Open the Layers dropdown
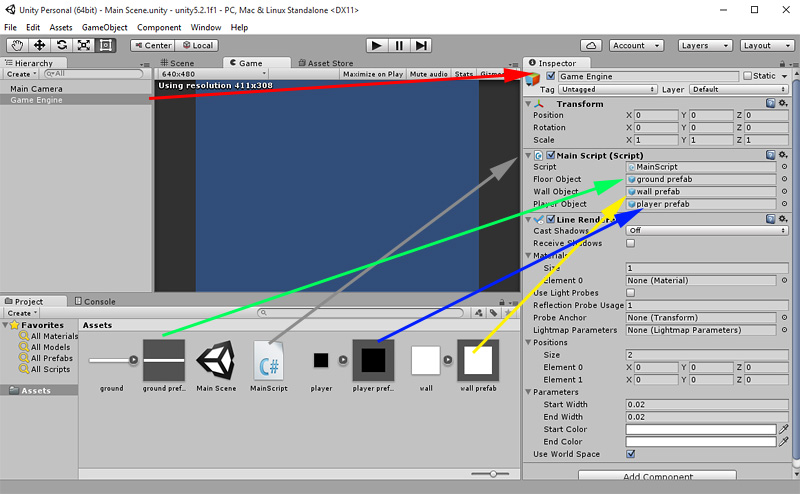The height and width of the screenshot is (494, 800). coord(705,45)
